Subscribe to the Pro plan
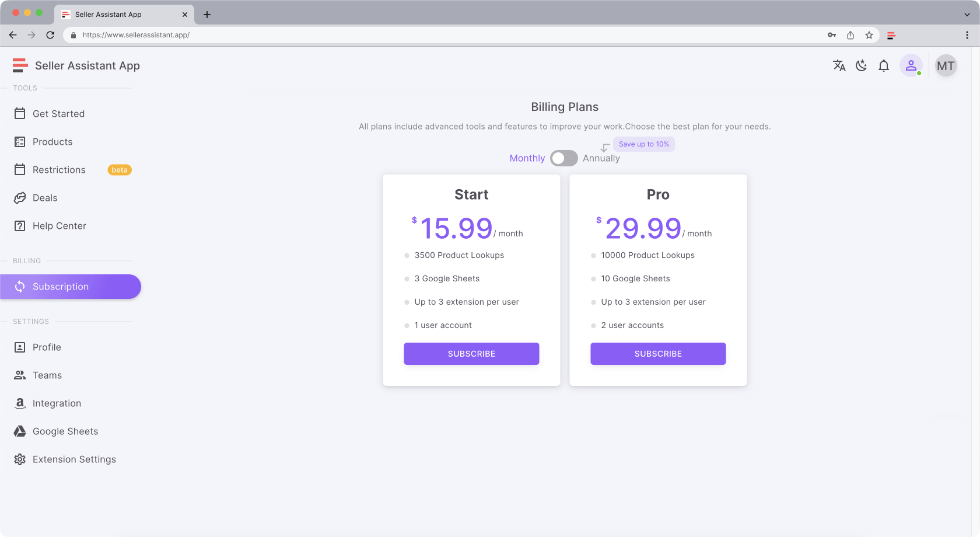The image size is (980, 537). (x=658, y=353)
